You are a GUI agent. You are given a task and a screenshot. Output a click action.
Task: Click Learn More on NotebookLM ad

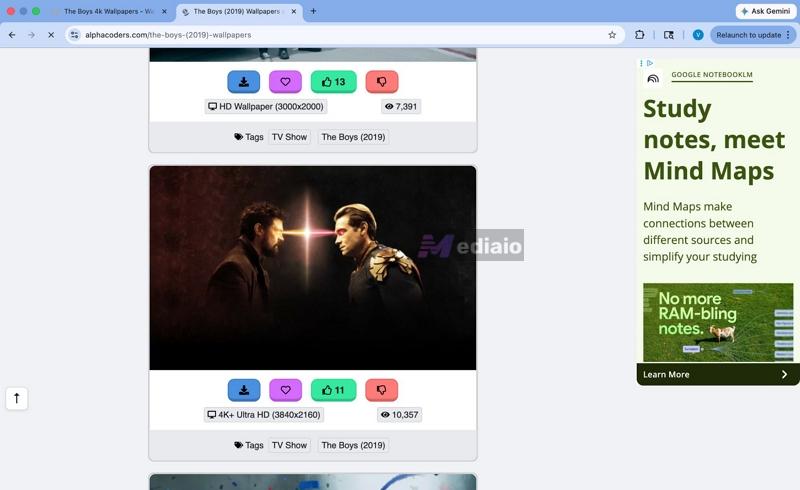[x=717, y=374]
